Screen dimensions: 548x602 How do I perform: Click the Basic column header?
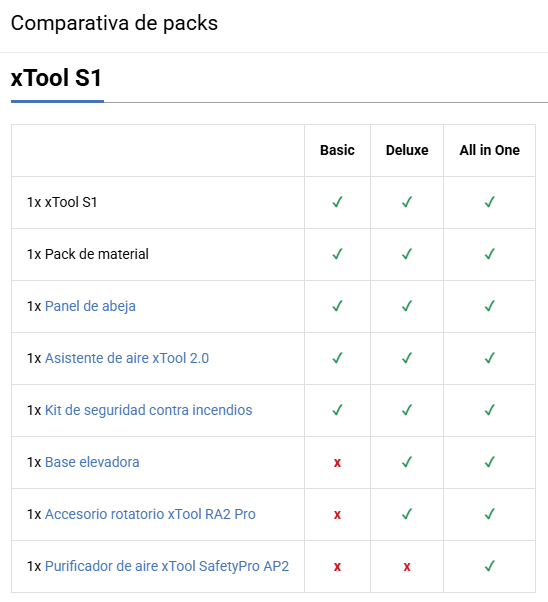click(x=337, y=150)
